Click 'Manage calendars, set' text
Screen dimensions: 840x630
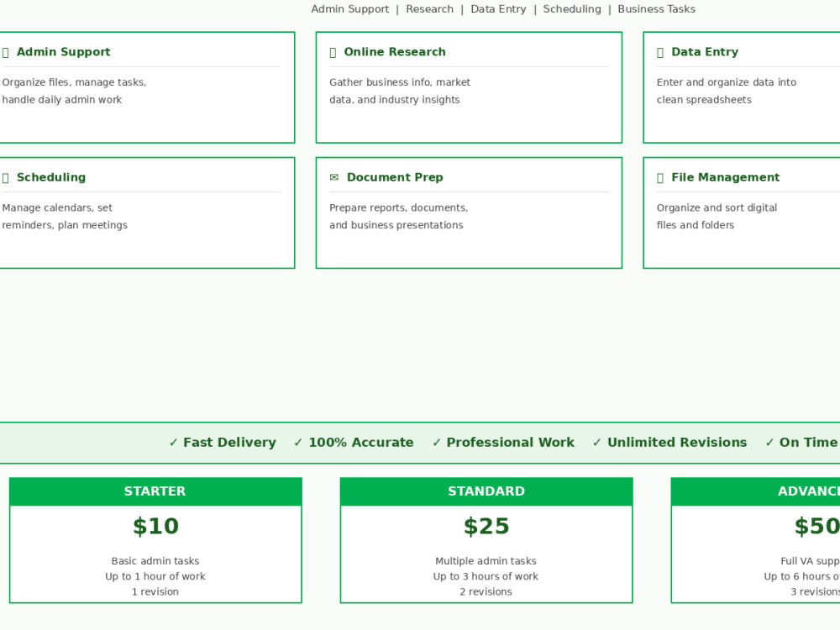point(57,207)
